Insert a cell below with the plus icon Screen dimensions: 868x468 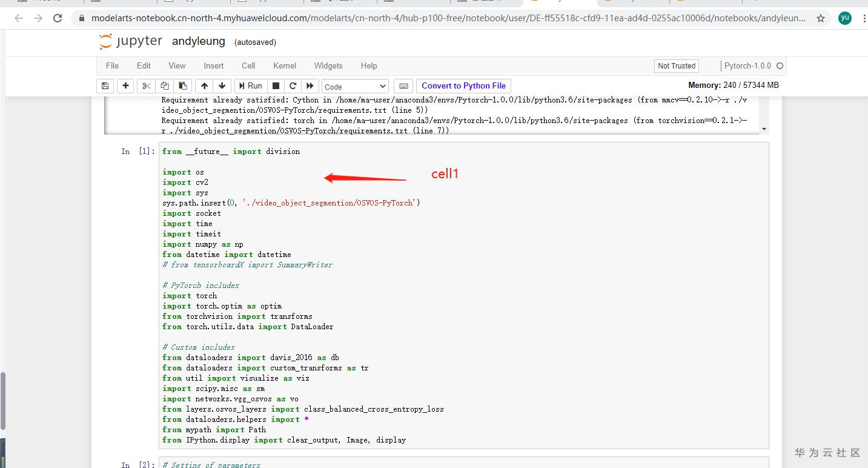pyautogui.click(x=125, y=86)
